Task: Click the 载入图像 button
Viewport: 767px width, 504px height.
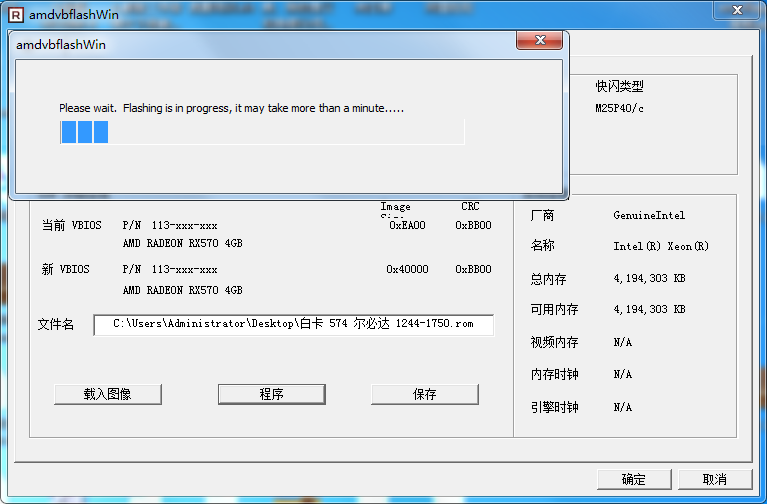Action: click(x=108, y=394)
